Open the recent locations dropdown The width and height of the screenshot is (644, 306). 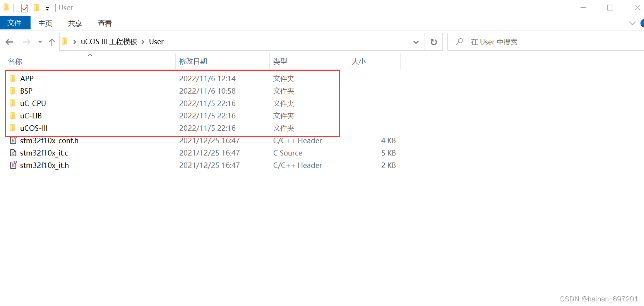coord(40,42)
